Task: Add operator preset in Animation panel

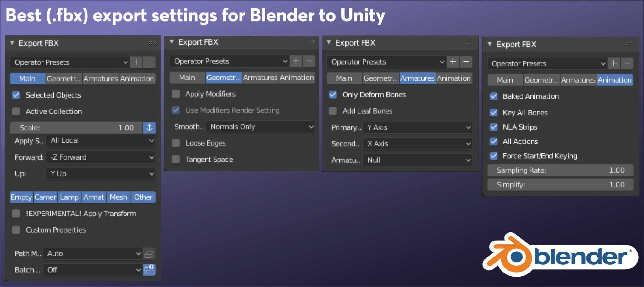Action: [614, 63]
